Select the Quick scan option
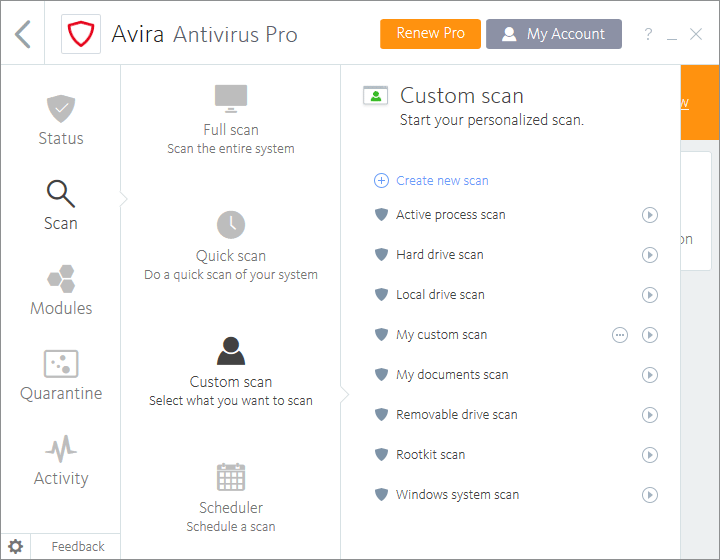720x560 pixels. point(231,246)
